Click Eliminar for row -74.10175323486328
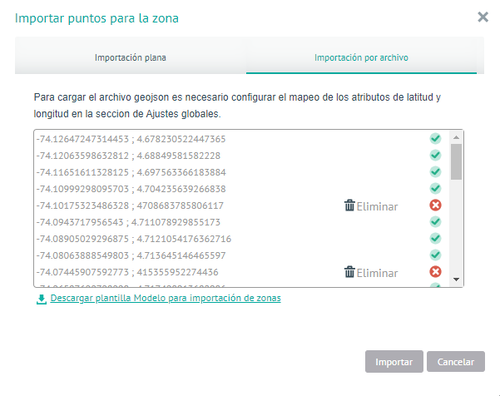Viewport: 500px width, 396px height. (371, 206)
